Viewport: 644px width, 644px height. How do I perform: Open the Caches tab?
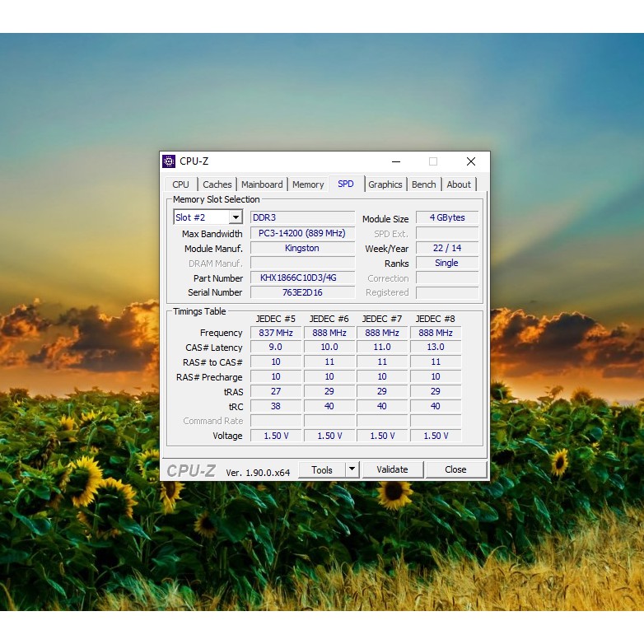click(217, 184)
